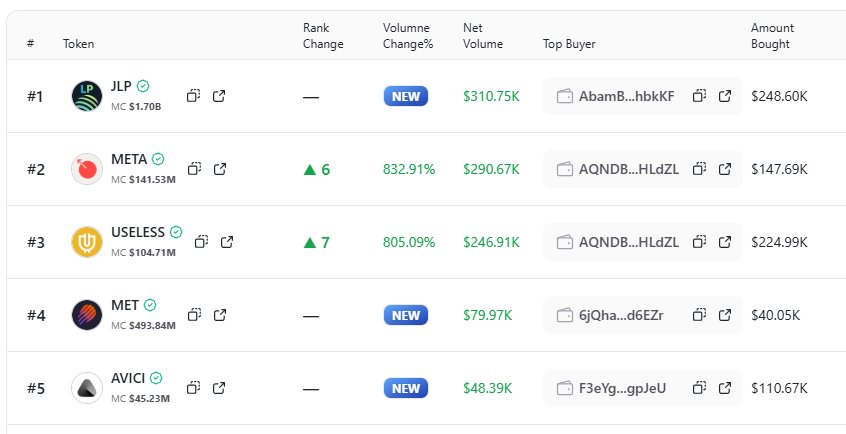Click the USELESS token logo
The image size is (846, 434).
[x=87, y=242]
